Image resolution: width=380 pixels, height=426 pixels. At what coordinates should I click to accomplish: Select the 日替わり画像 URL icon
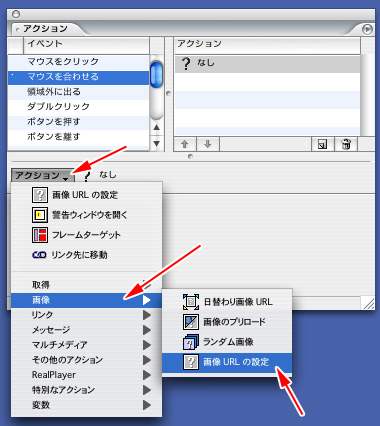[191, 302]
